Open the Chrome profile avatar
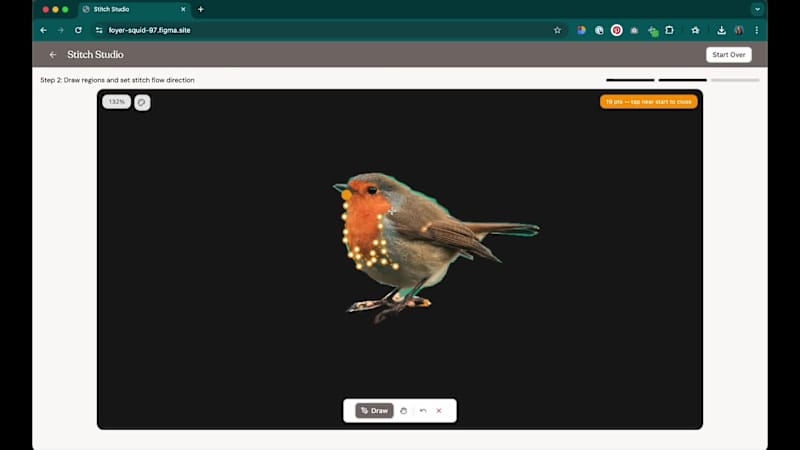 [x=739, y=30]
